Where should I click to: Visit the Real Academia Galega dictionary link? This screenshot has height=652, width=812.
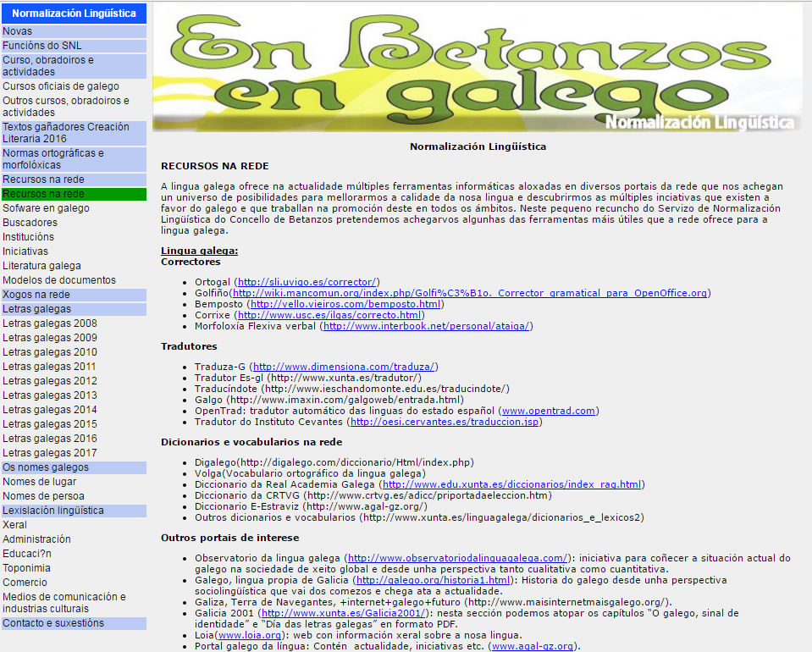click(512, 484)
